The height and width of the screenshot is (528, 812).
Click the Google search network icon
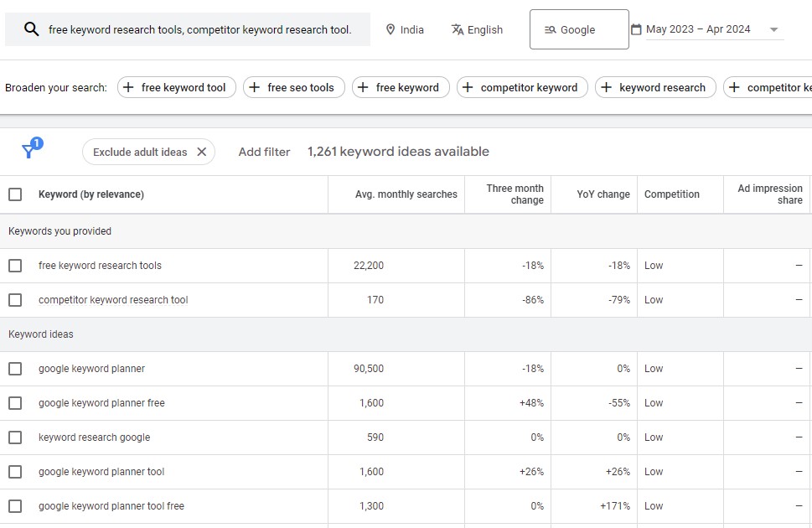[x=550, y=30]
